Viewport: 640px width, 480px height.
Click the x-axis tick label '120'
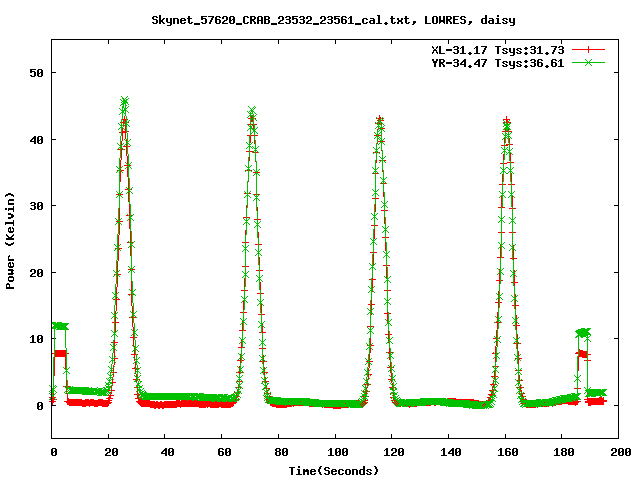[394, 452]
